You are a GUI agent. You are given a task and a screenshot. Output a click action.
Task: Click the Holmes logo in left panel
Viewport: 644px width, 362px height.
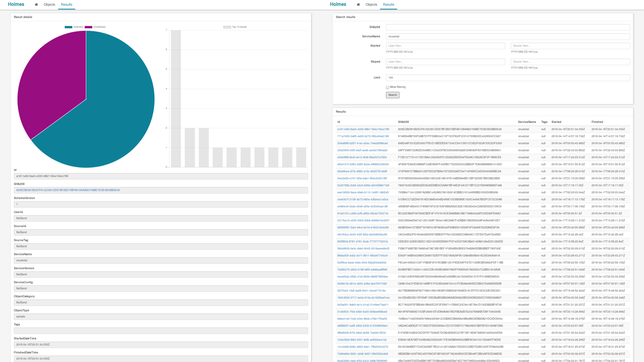[16, 4]
